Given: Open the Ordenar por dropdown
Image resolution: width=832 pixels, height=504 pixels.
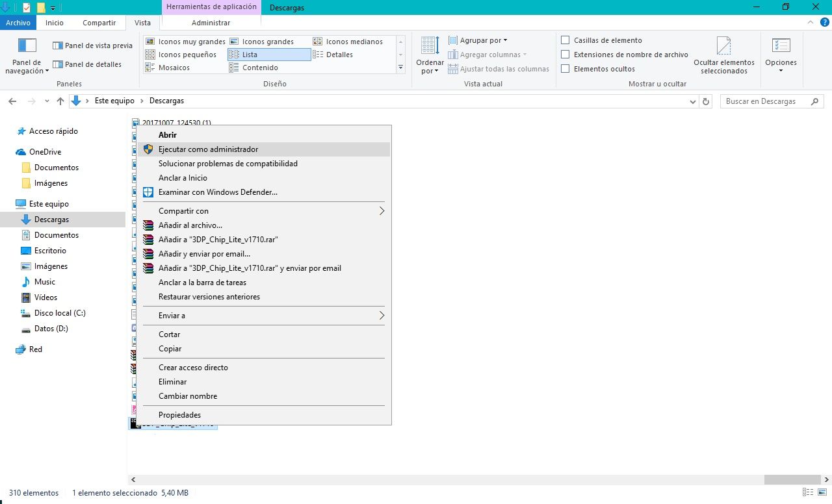Looking at the screenshot, I should [x=430, y=56].
